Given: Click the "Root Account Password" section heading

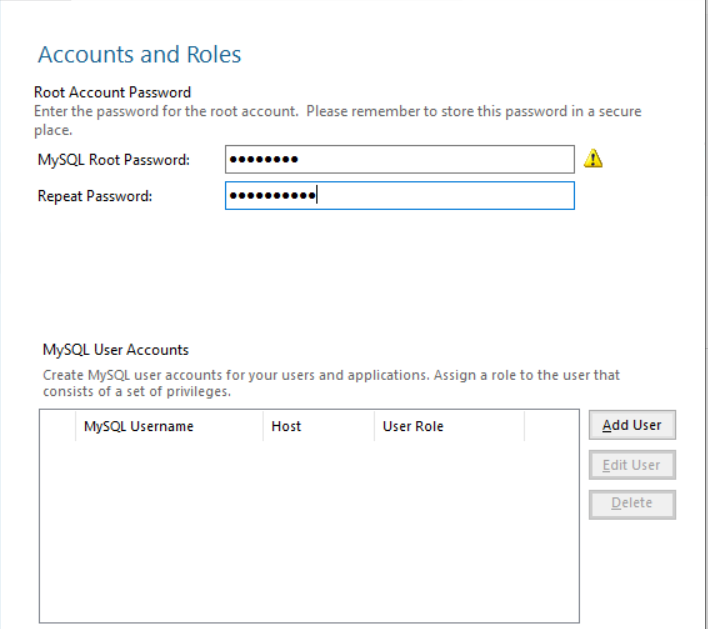Looking at the screenshot, I should tap(112, 93).
